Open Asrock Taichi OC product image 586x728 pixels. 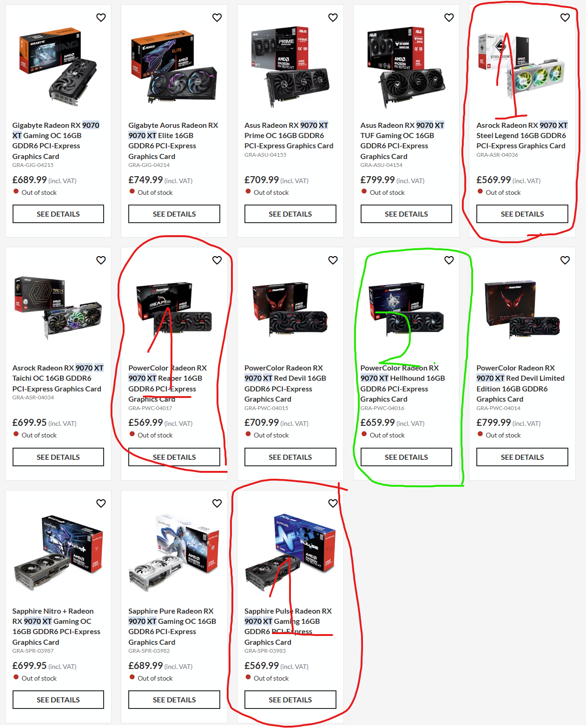tap(58, 308)
